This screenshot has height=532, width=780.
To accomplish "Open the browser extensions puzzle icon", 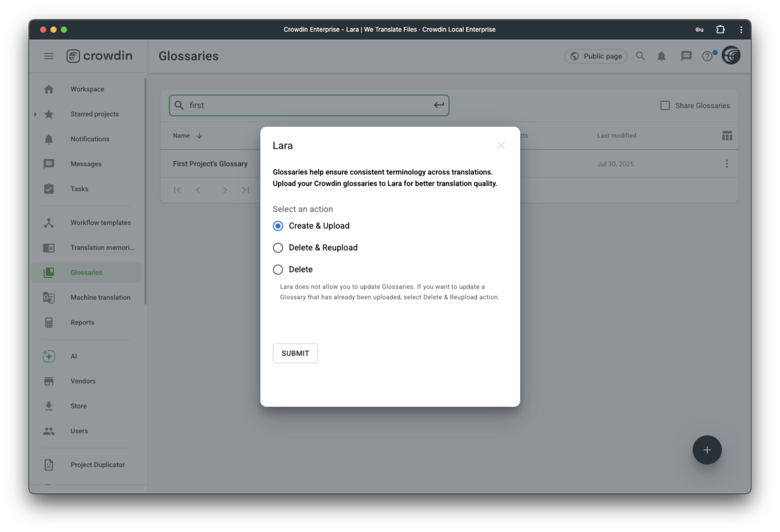I will (x=720, y=30).
